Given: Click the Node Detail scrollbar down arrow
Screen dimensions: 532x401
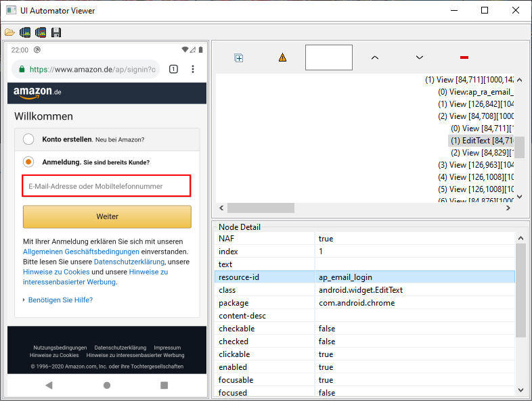Looking at the screenshot, I should tap(520, 390).
